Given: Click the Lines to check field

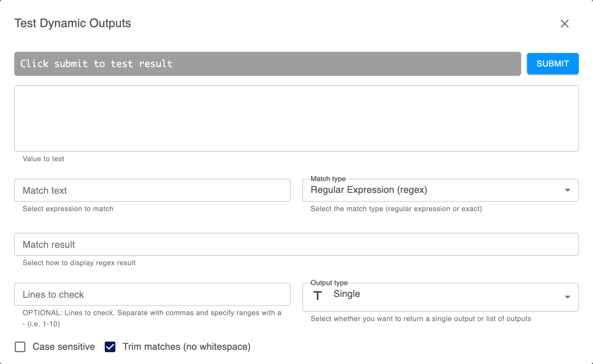Looking at the screenshot, I should pos(152,294).
